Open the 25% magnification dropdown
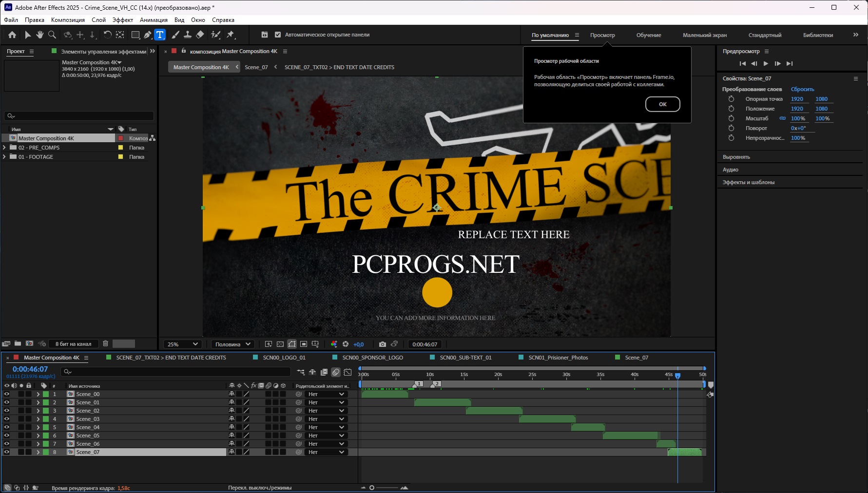The image size is (868, 493). (x=183, y=344)
